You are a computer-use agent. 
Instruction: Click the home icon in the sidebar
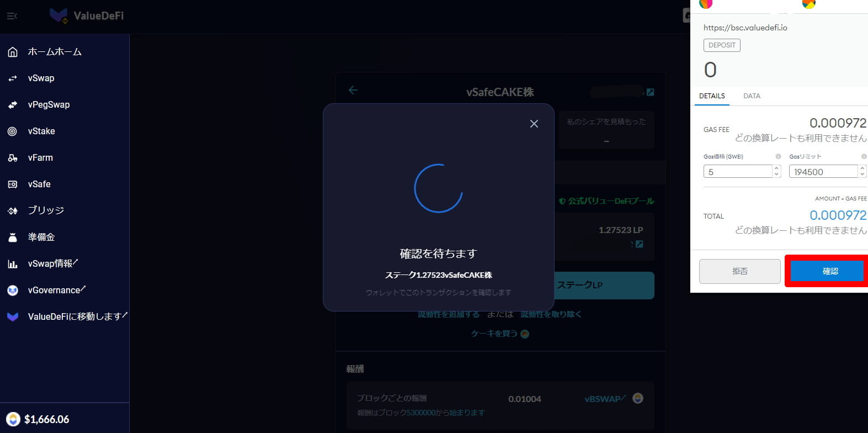point(13,52)
